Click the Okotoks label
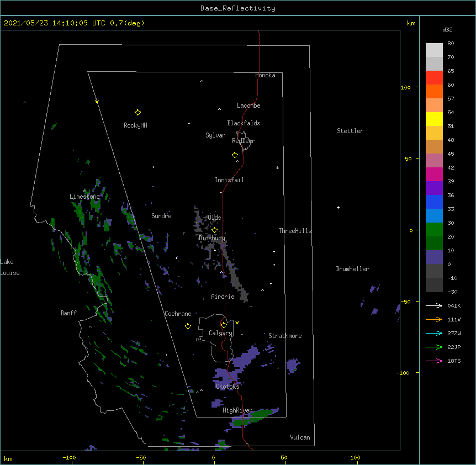The height and width of the screenshot is (465, 476). tap(228, 387)
